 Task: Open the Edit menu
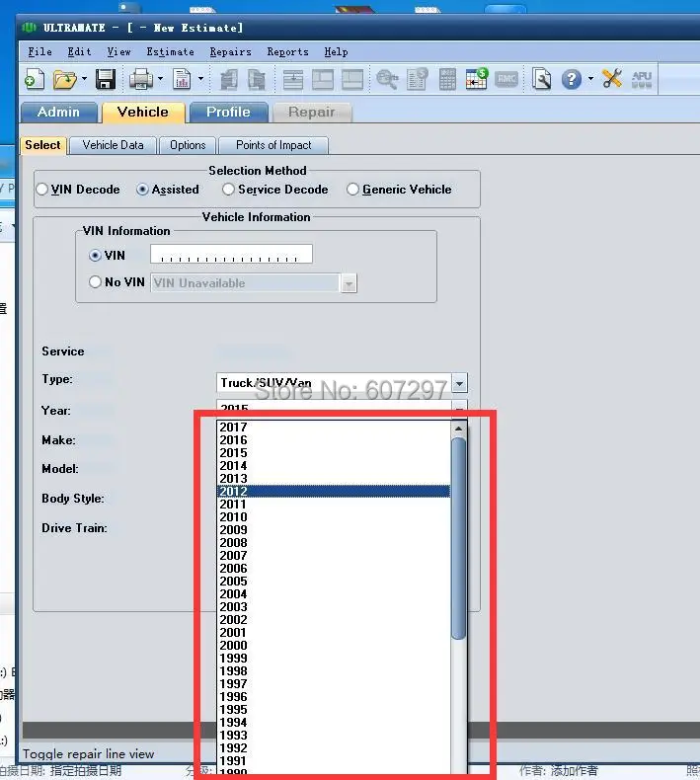click(79, 51)
